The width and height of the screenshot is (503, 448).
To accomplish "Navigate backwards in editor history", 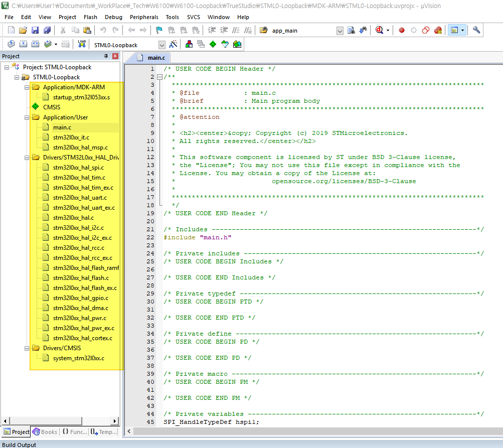I will tap(131, 30).
